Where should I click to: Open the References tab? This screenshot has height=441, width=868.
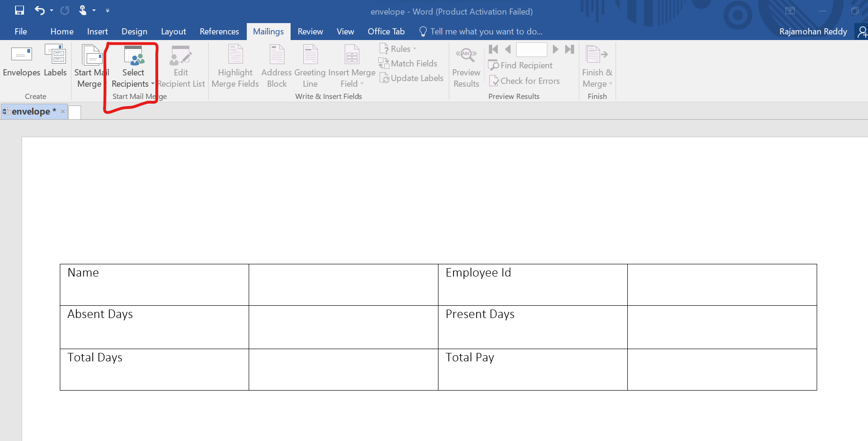(x=219, y=32)
